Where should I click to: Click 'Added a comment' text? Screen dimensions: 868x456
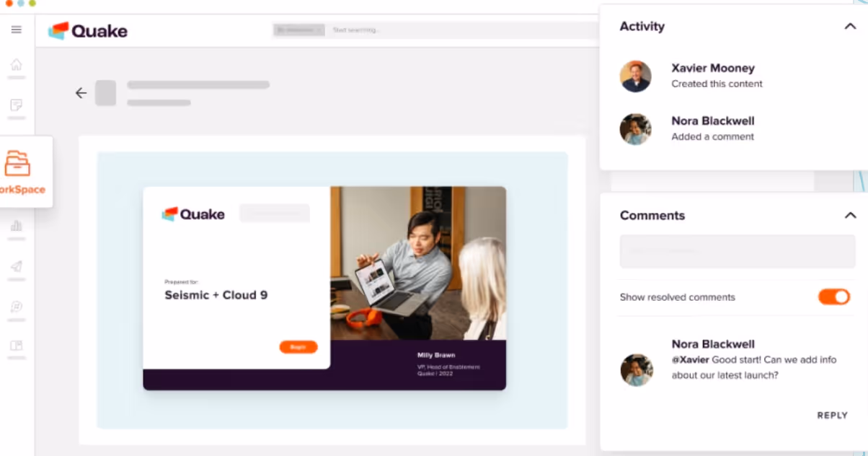point(712,136)
